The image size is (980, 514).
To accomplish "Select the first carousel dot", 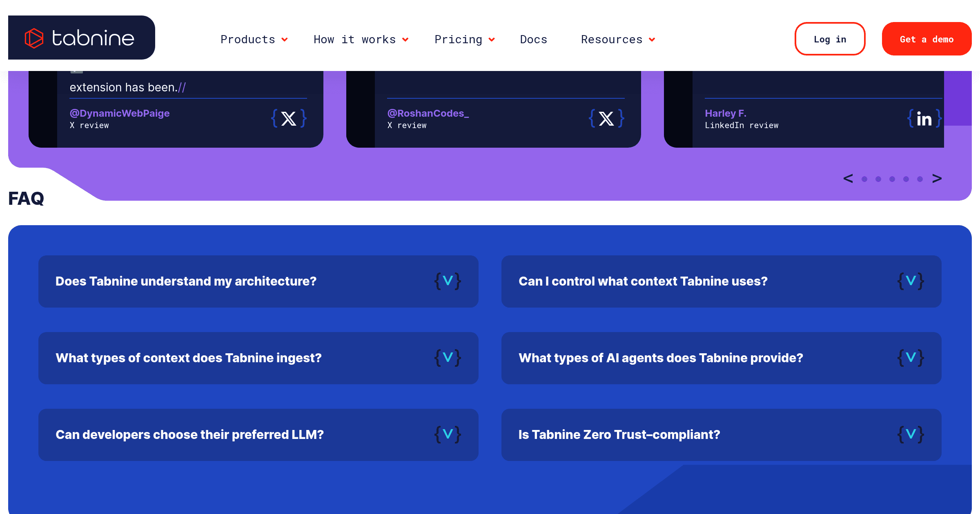I will point(864,179).
